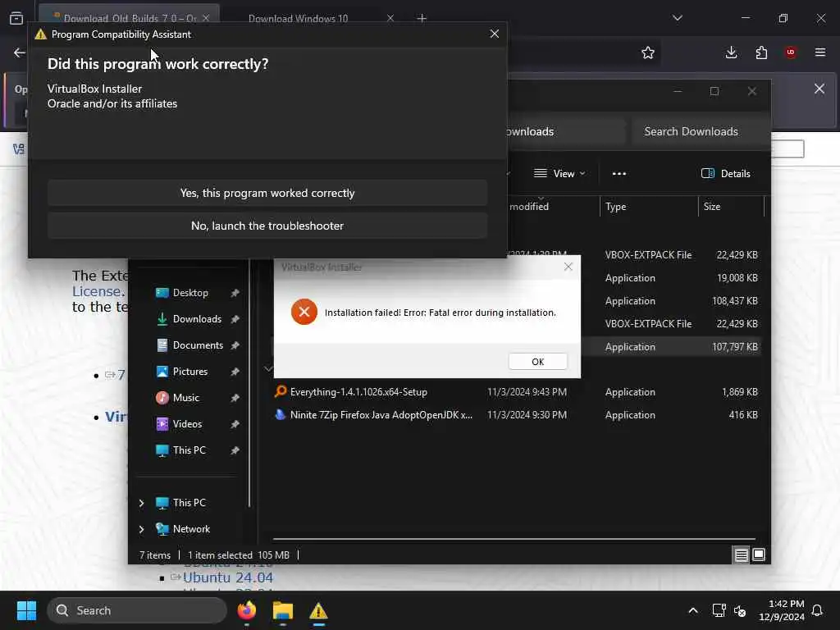Open Music in File Explorer sidebar
Viewport: 840px width, 630px height.
pyautogui.click(x=186, y=398)
